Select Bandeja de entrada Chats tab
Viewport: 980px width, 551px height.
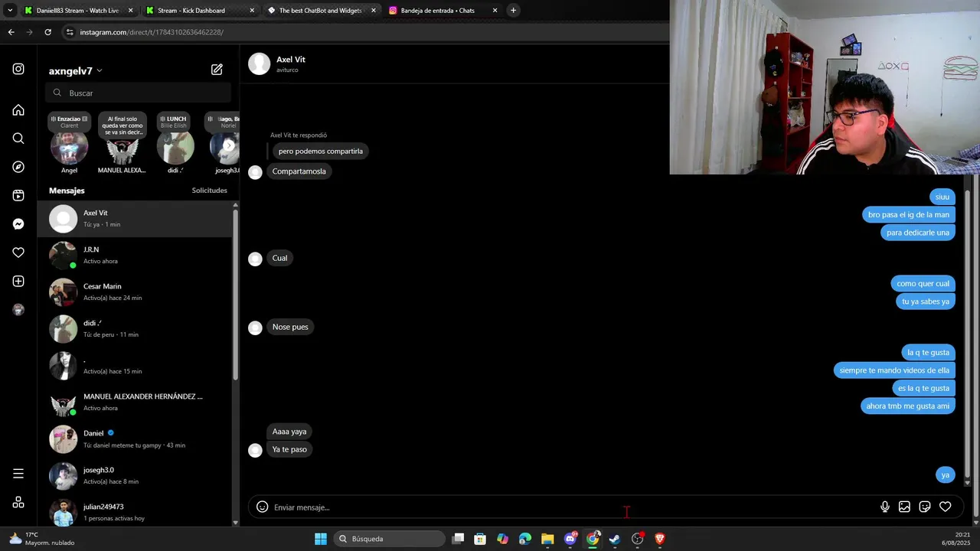(x=442, y=11)
